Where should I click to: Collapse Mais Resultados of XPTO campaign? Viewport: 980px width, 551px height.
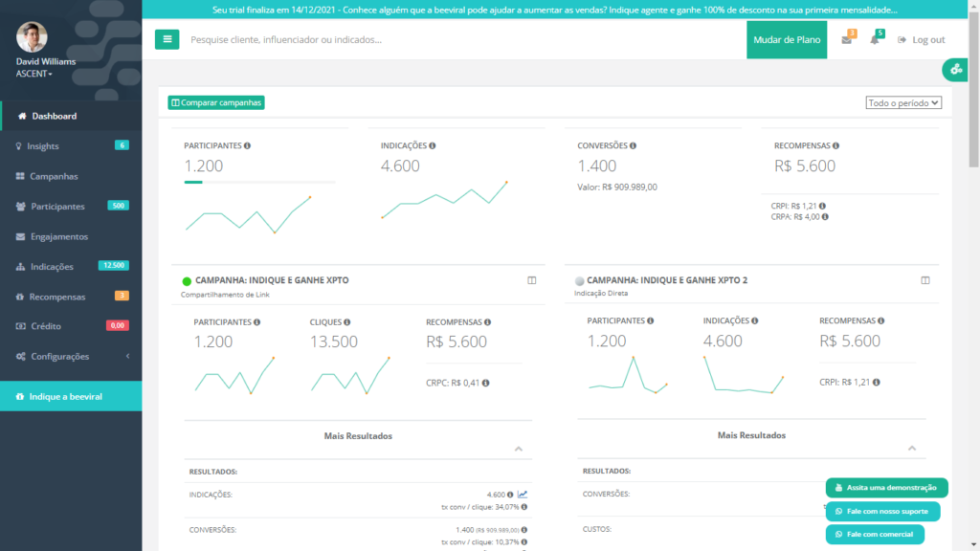tap(518, 449)
